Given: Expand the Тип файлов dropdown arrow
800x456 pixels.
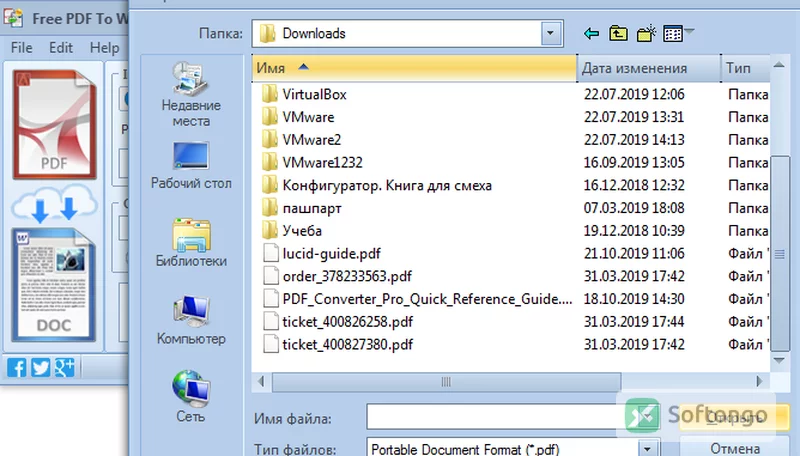Looking at the screenshot, I should click(648, 449).
